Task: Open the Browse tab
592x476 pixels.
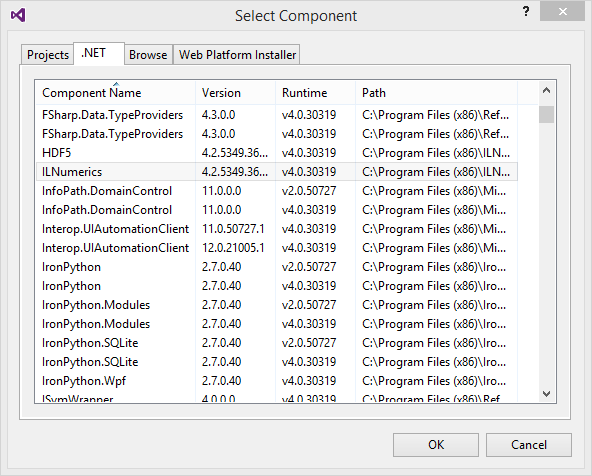Action: click(x=148, y=55)
